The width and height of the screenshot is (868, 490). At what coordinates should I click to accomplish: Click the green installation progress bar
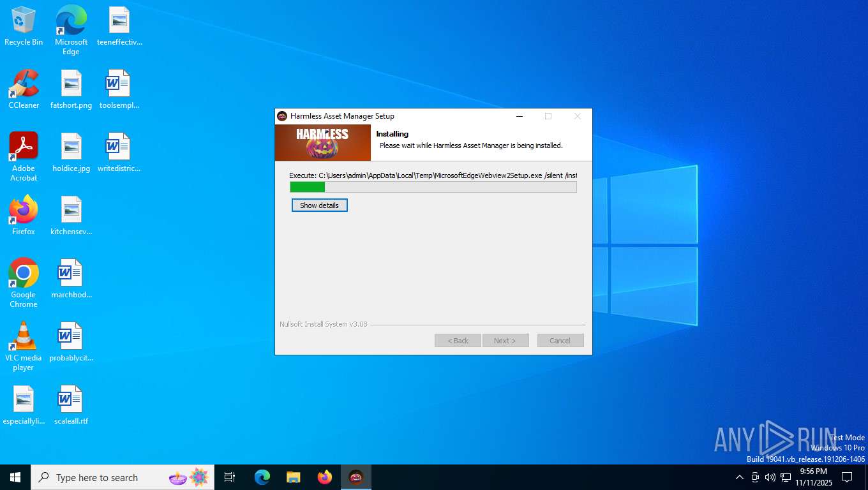tap(433, 187)
